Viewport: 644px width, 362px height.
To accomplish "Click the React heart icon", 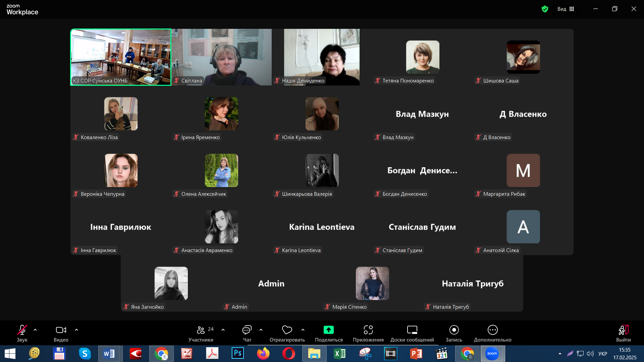I will click(287, 330).
